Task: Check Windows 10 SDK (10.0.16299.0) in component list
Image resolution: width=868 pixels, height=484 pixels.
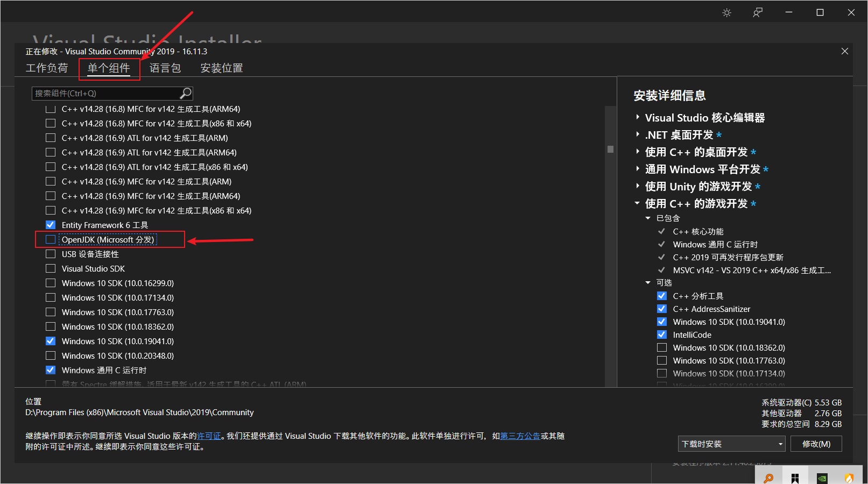Action: 51,283
